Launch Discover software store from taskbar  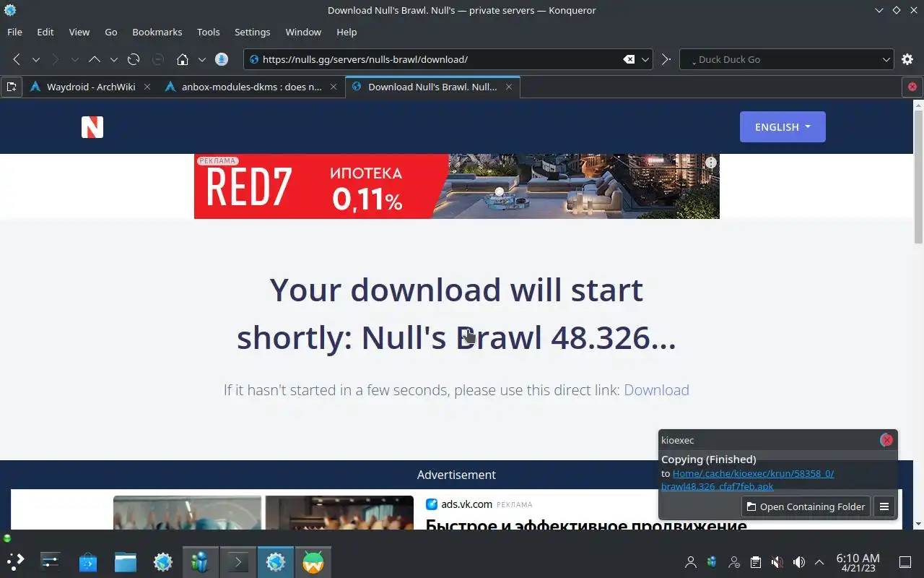(88, 562)
